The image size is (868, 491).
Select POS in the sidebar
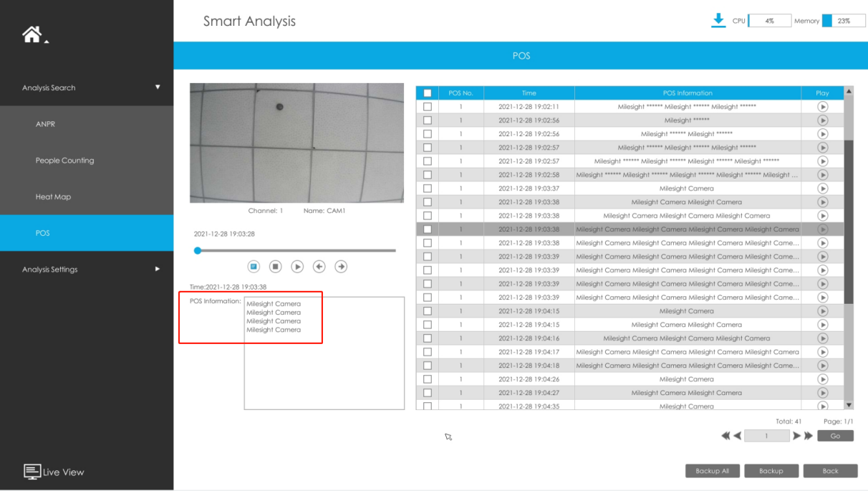pos(87,233)
